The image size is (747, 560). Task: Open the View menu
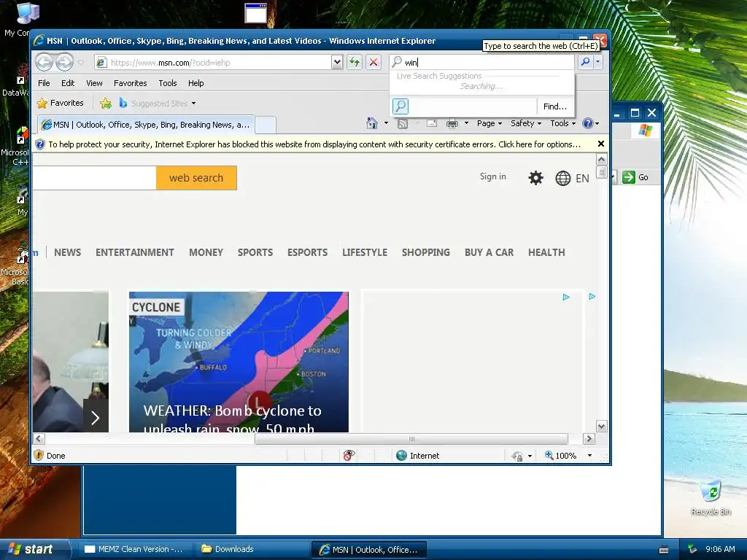pos(94,83)
